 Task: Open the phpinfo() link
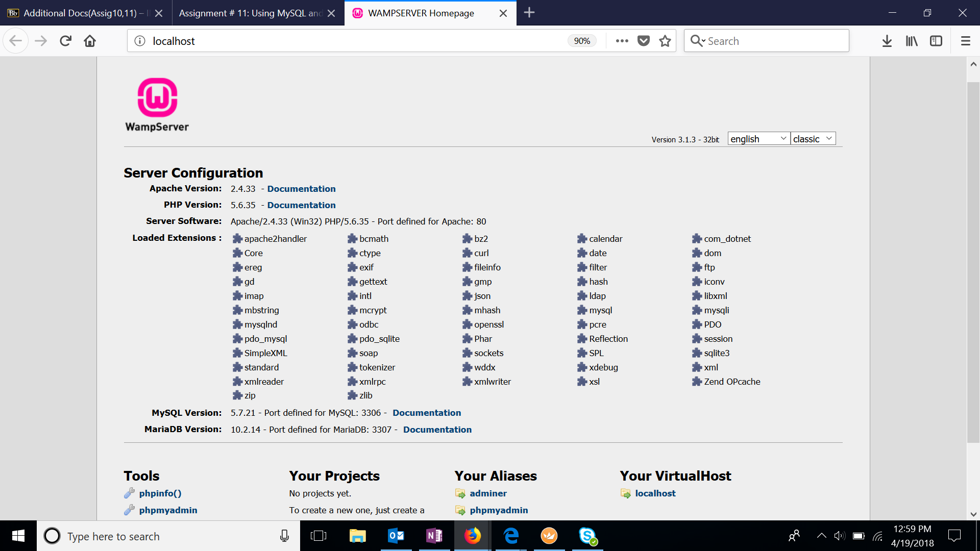(160, 493)
